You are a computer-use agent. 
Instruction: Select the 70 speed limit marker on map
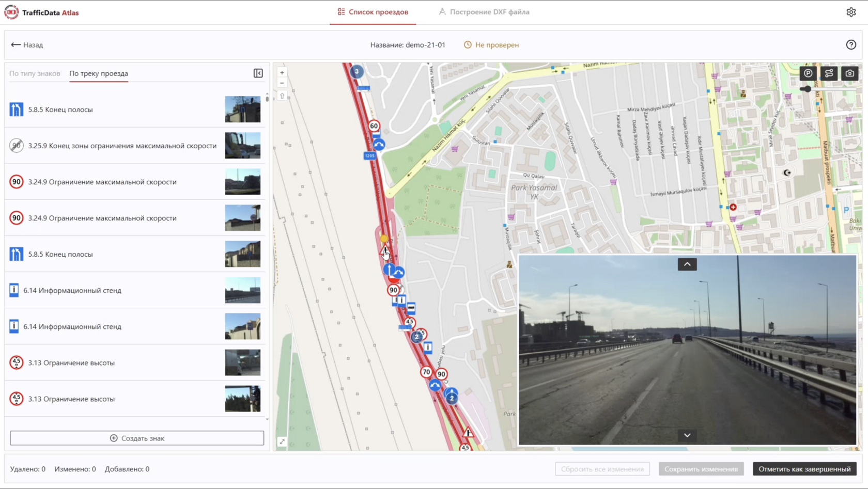click(x=426, y=372)
